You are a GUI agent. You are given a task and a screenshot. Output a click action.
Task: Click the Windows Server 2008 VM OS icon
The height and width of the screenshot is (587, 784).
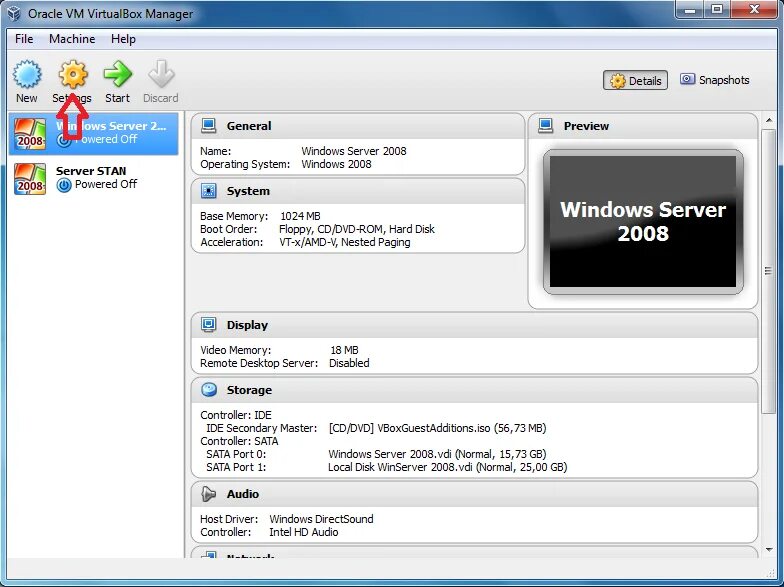30,134
